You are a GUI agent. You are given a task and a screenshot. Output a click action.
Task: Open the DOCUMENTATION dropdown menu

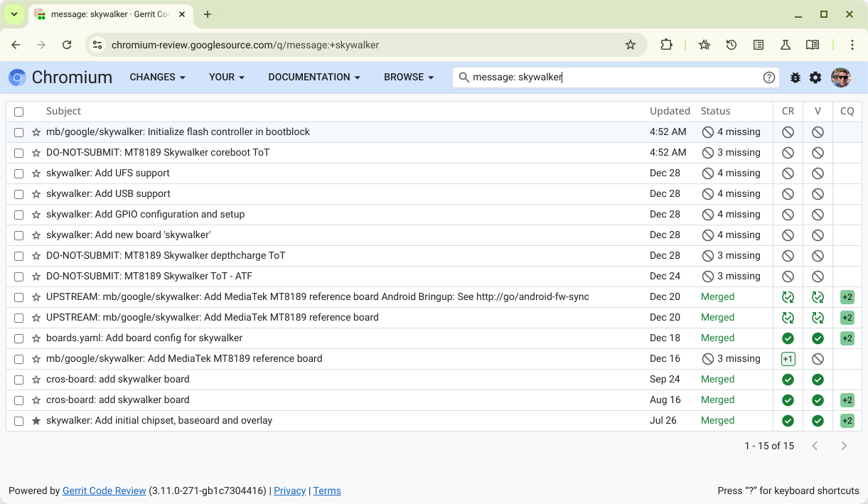pos(314,77)
